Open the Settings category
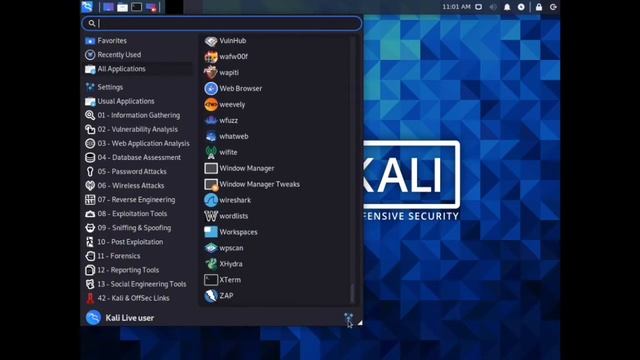The image size is (640, 360). pyautogui.click(x=138, y=87)
